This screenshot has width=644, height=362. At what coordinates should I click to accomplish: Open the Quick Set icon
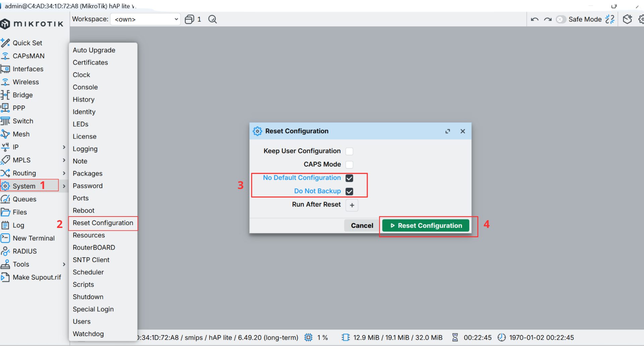[5, 43]
